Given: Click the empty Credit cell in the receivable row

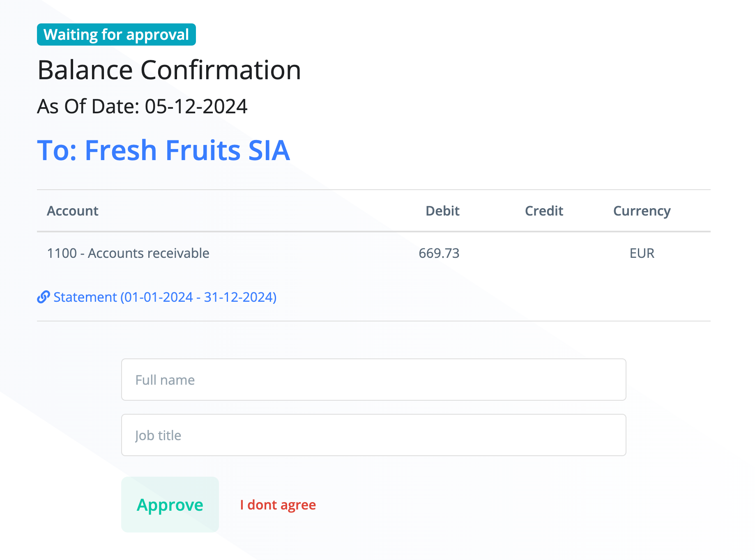Looking at the screenshot, I should click(x=544, y=253).
